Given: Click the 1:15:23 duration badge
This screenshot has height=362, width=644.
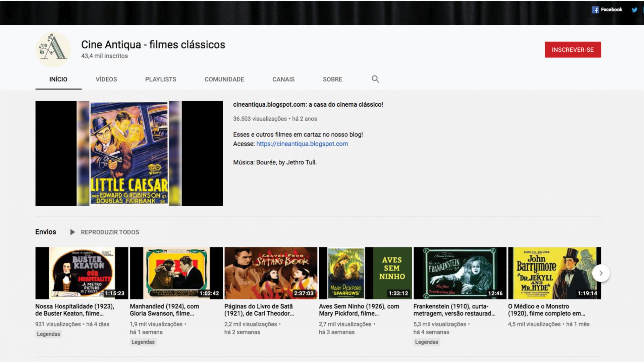Looking at the screenshot, I should click(115, 293).
